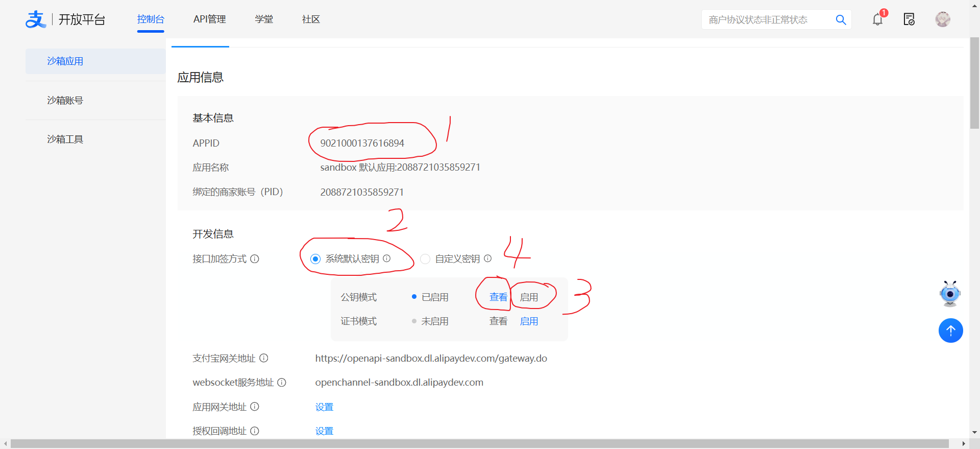Click 查看 for 公钥模式
Image resolution: width=980 pixels, height=449 pixels.
coord(498,297)
